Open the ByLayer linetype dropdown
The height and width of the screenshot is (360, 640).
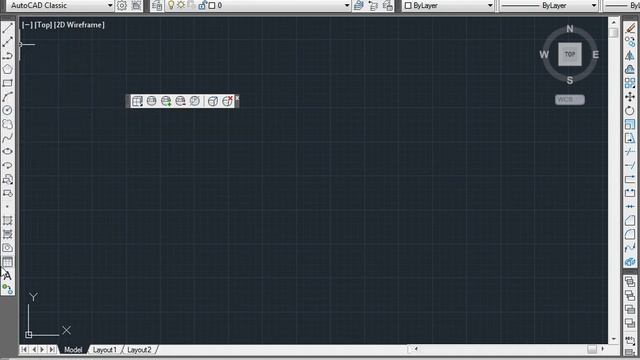(x=594, y=6)
